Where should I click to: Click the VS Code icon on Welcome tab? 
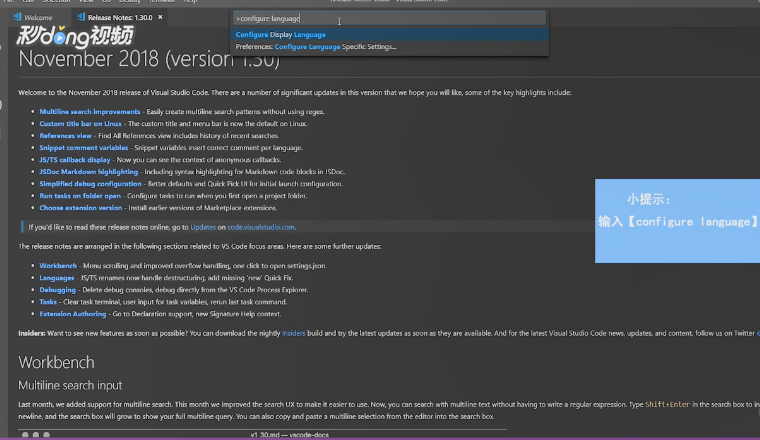coord(18,17)
